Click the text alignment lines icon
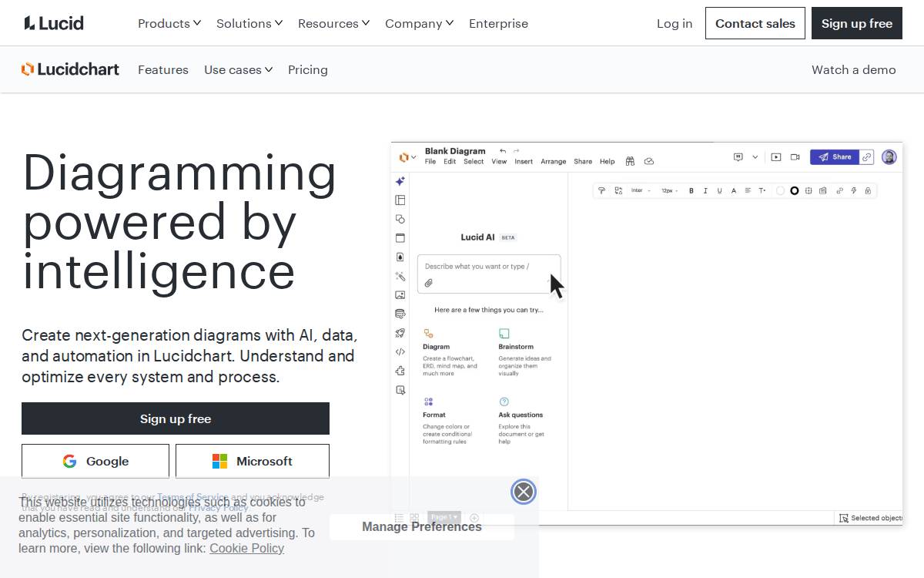This screenshot has width=924, height=578. 748,190
